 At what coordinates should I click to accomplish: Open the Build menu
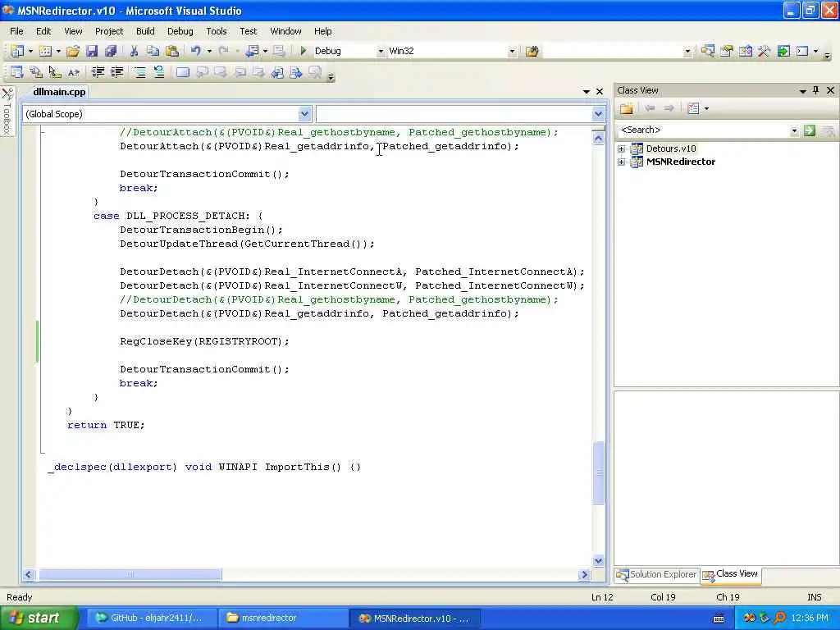tap(145, 31)
